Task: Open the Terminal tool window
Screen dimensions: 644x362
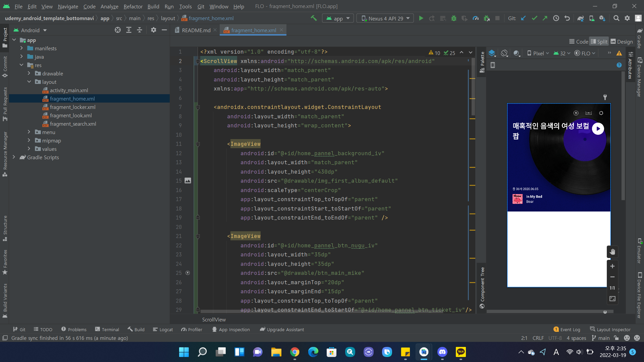Action: point(107,329)
